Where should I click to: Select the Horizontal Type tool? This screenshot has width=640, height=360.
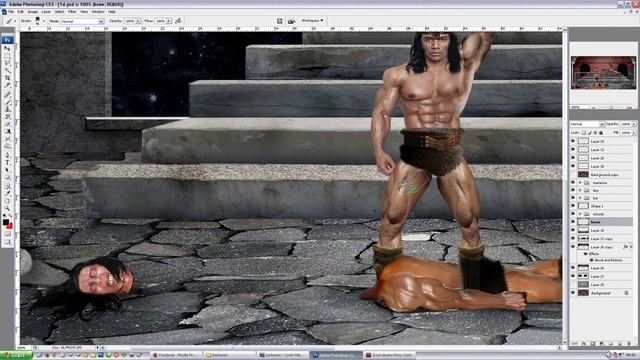click(7, 162)
